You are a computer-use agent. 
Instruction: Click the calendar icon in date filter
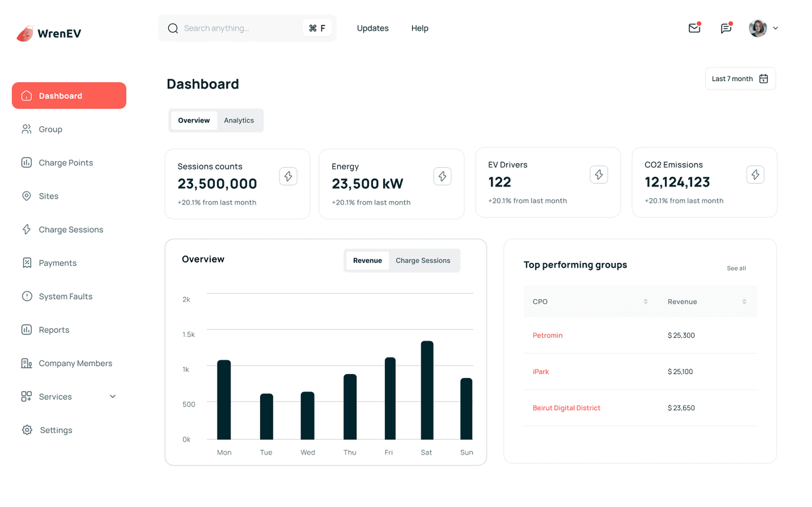point(764,79)
